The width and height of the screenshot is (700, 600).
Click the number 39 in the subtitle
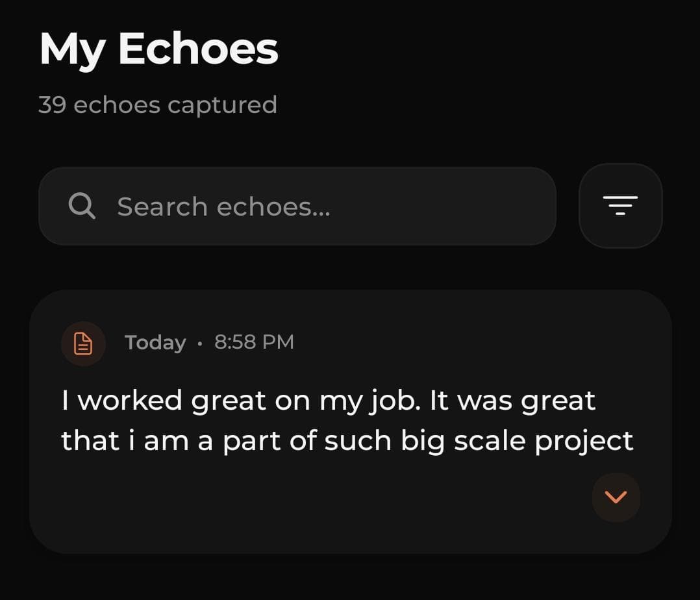click(x=52, y=105)
